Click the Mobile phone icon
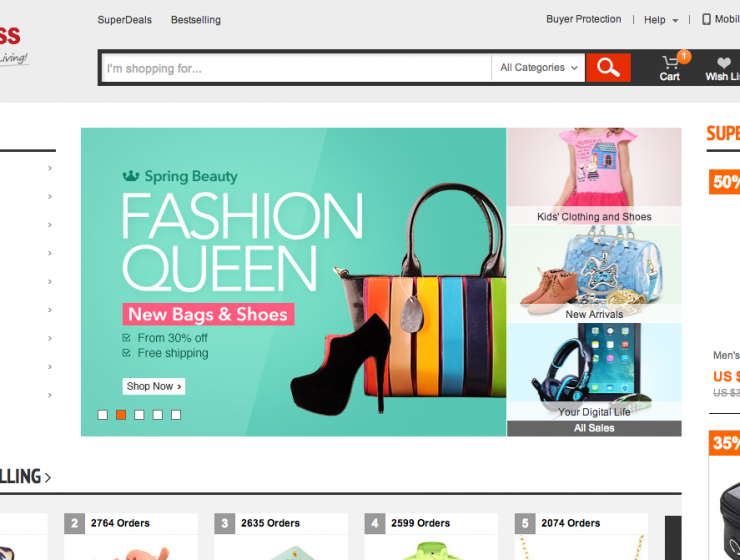Viewport: 740px width, 560px height. point(706,19)
